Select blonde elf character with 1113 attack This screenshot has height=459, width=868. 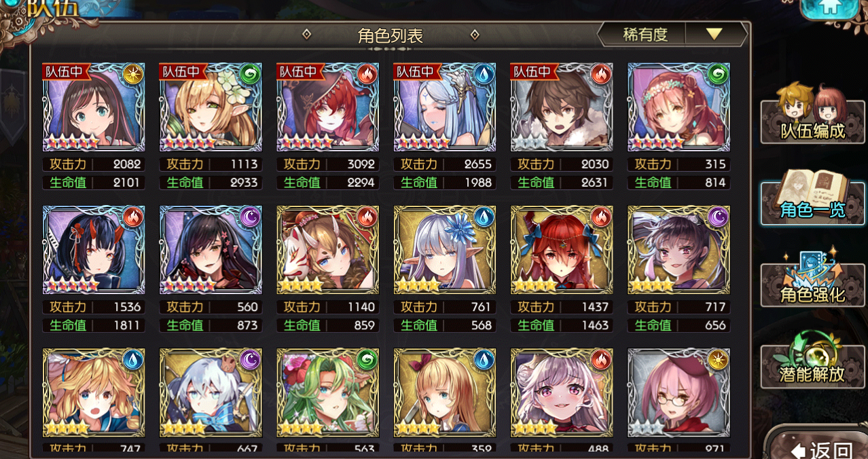coord(211,107)
